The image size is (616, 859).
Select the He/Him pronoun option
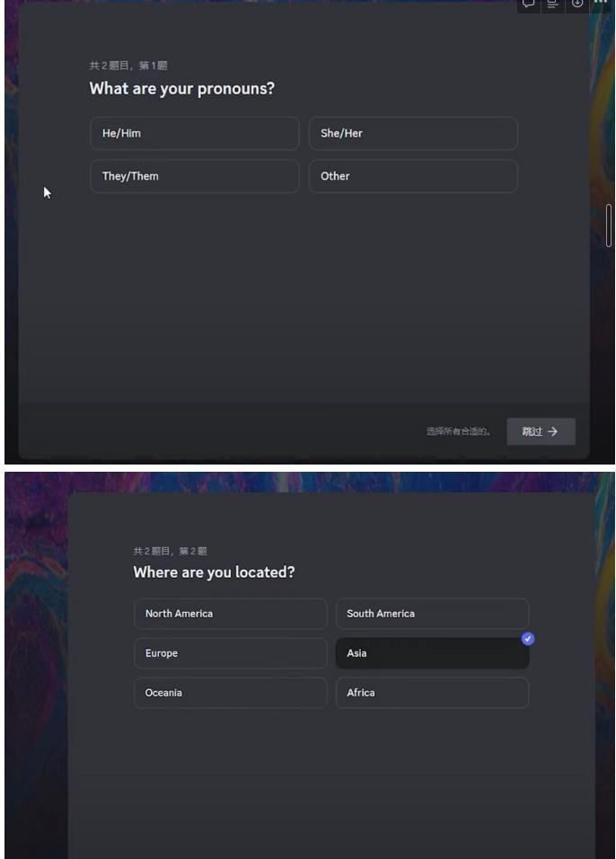[x=194, y=133]
